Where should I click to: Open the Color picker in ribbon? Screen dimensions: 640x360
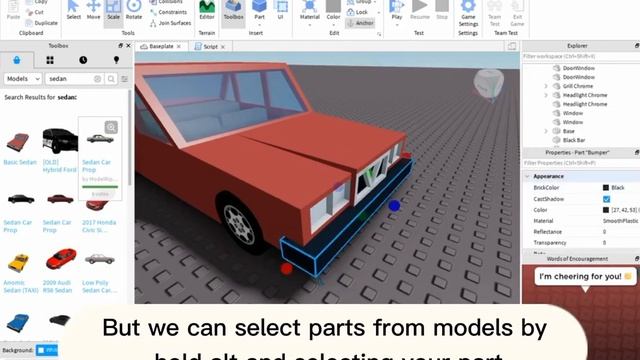[x=333, y=12]
